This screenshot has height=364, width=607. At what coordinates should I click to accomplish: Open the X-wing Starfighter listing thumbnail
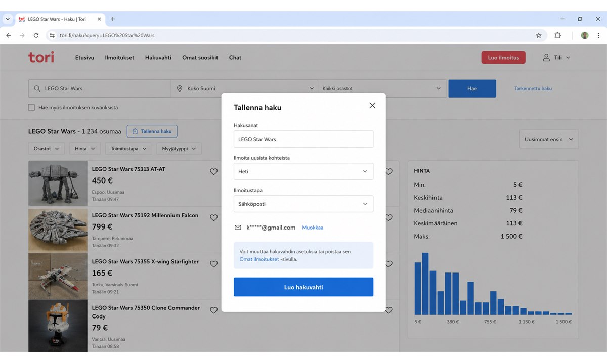click(58, 276)
